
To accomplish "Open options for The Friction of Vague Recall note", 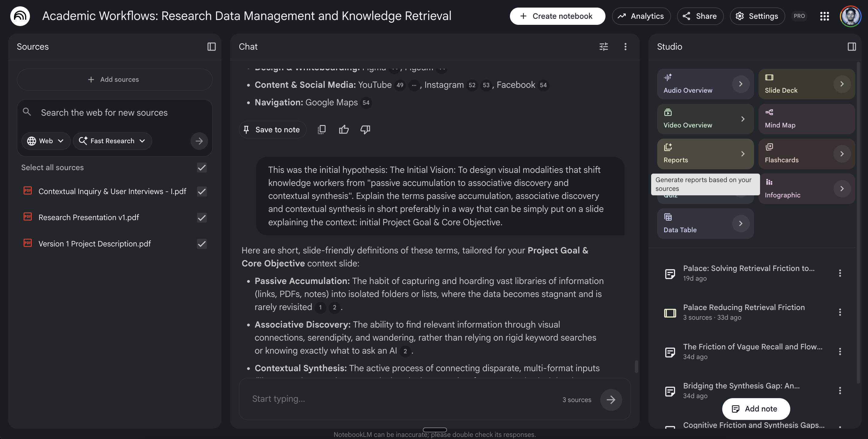I will (840, 351).
